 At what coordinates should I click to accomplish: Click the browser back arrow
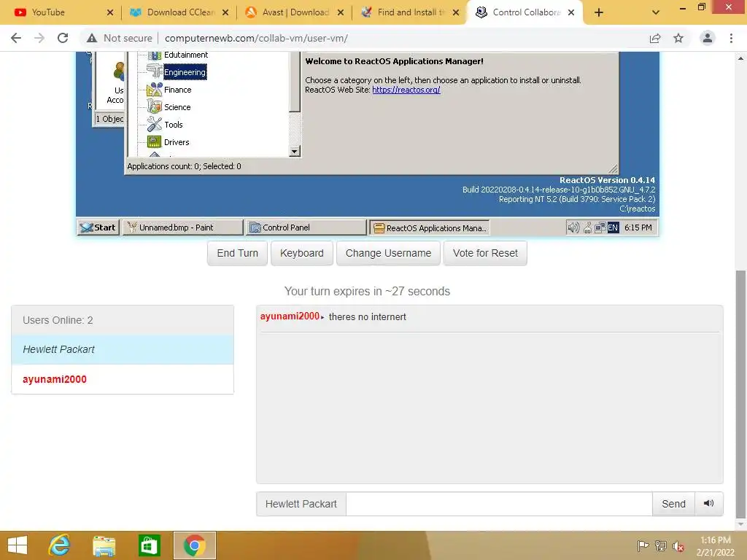(x=16, y=38)
